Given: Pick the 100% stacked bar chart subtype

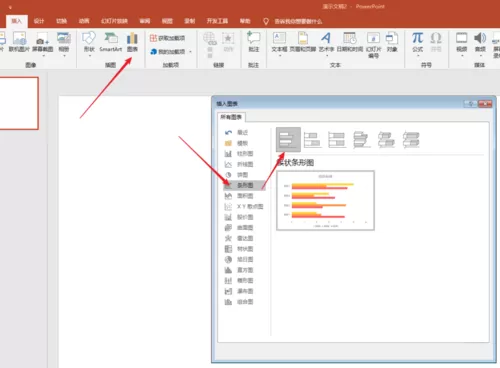Looking at the screenshot, I should coord(337,140).
